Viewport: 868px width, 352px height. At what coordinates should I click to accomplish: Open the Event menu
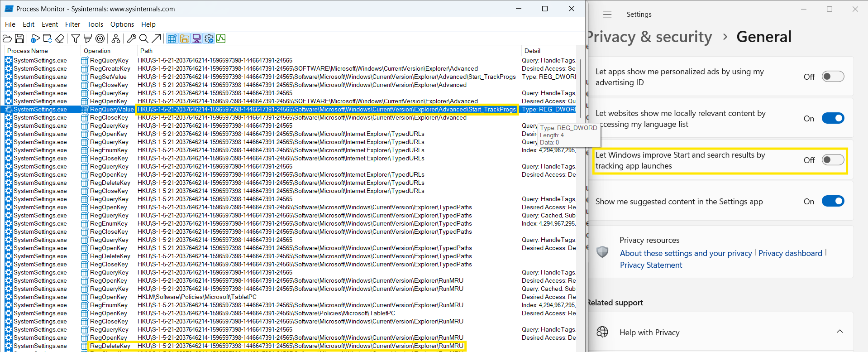tap(50, 24)
